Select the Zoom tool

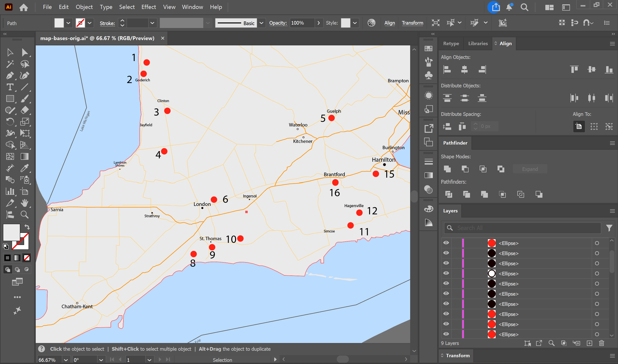pos(24,215)
